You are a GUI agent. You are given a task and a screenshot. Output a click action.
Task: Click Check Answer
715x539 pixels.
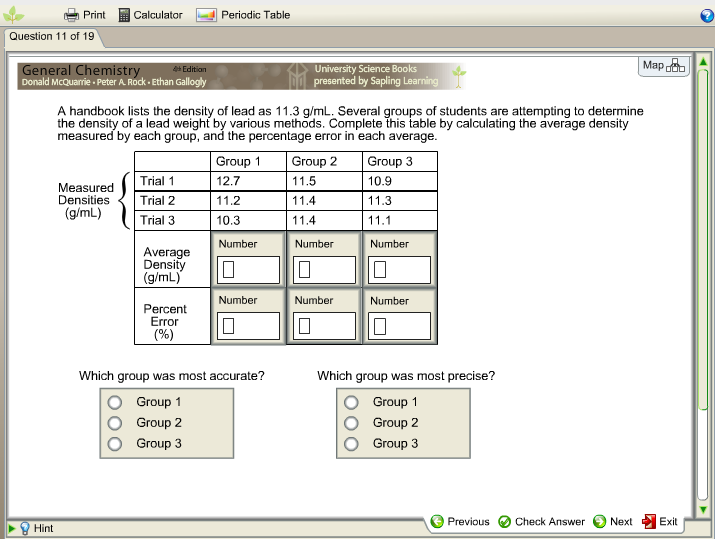541,521
